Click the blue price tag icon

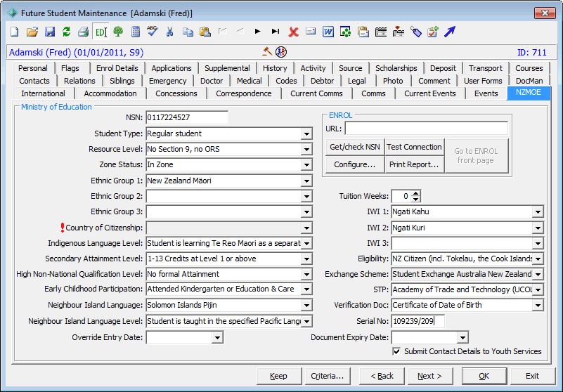tap(415, 32)
